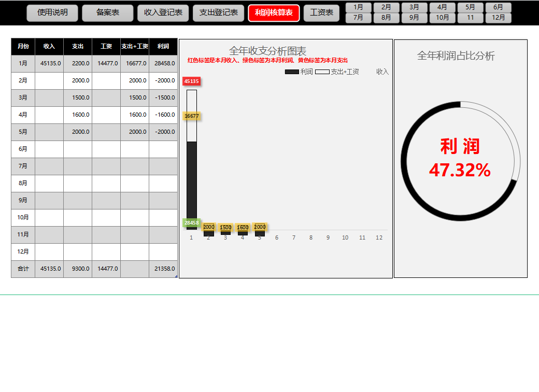Open the 使用说明 instructions sheet
The image size is (539, 392).
pyautogui.click(x=52, y=13)
